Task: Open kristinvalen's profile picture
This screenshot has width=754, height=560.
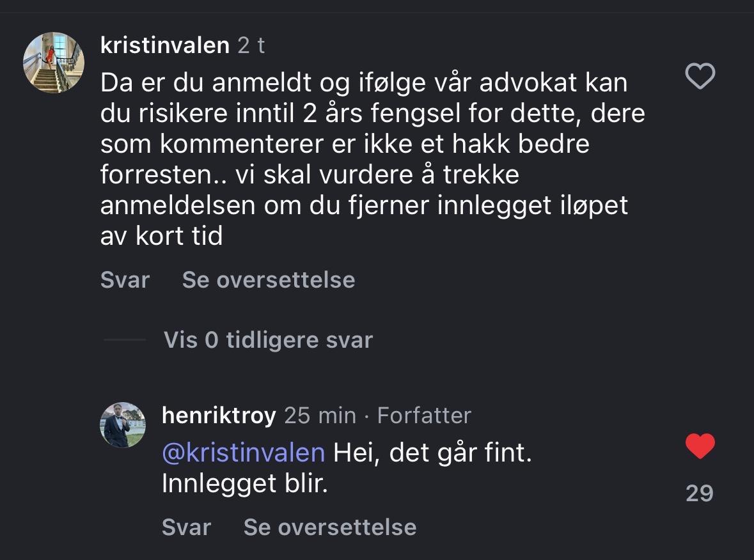Action: (54, 63)
